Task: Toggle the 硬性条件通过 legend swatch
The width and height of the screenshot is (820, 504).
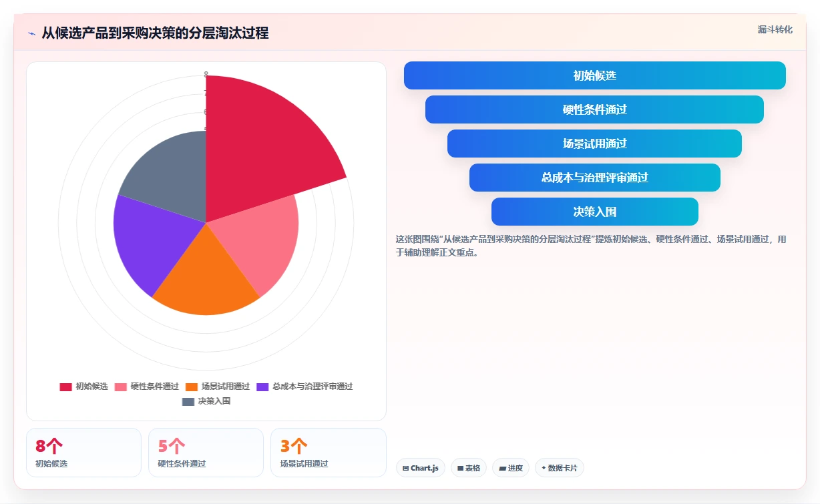Action: pos(121,387)
